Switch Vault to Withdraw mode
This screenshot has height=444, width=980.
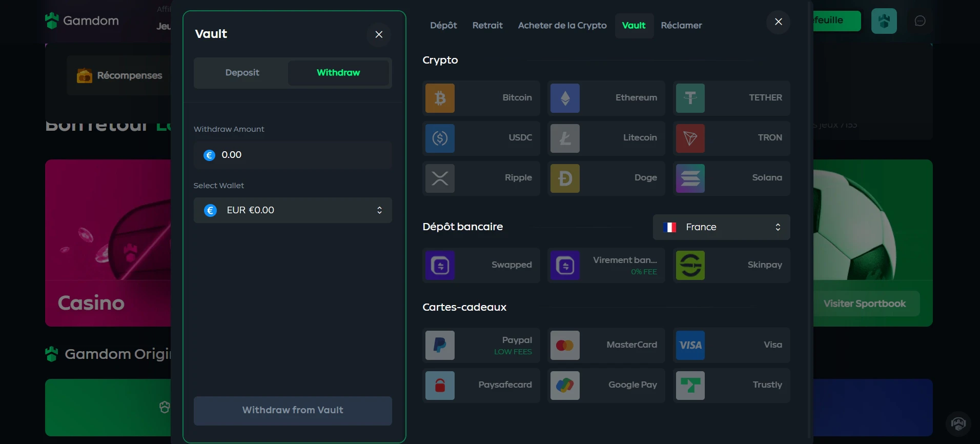click(x=338, y=73)
